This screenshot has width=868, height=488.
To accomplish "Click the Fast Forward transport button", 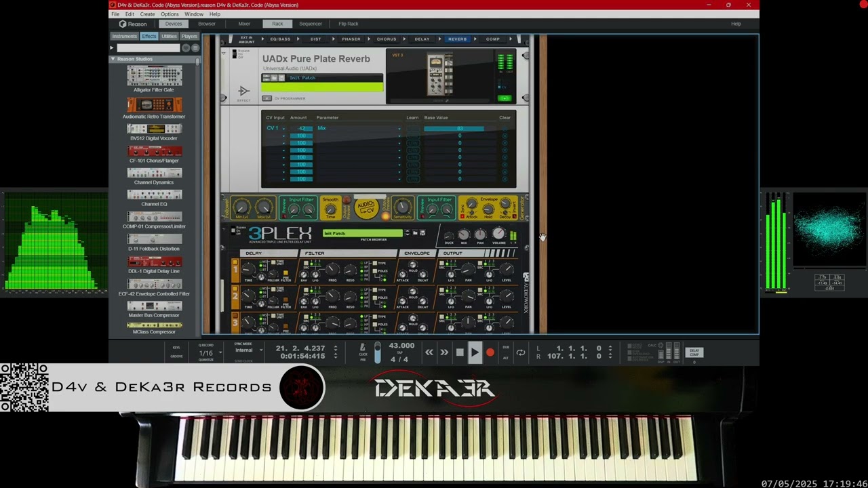I will coord(444,352).
